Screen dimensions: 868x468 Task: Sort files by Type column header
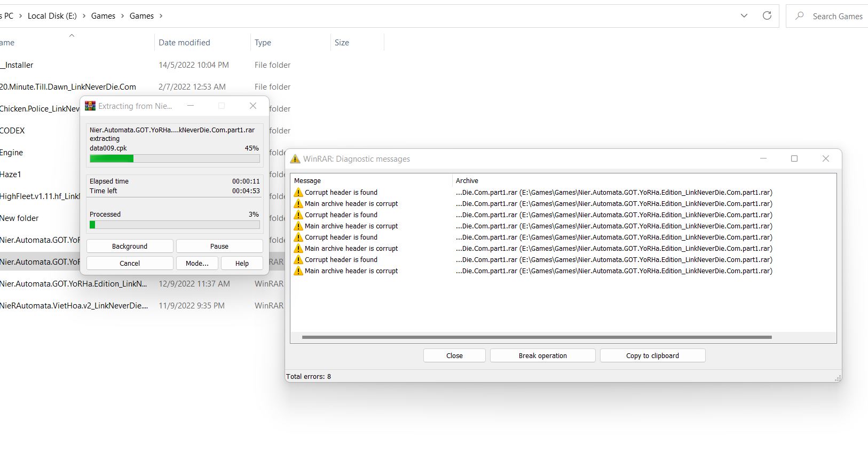[263, 43]
